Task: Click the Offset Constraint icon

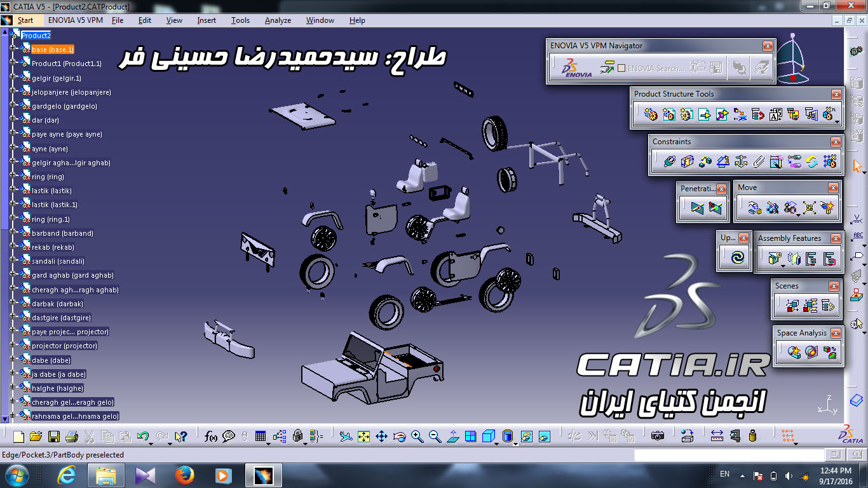Action: click(705, 161)
